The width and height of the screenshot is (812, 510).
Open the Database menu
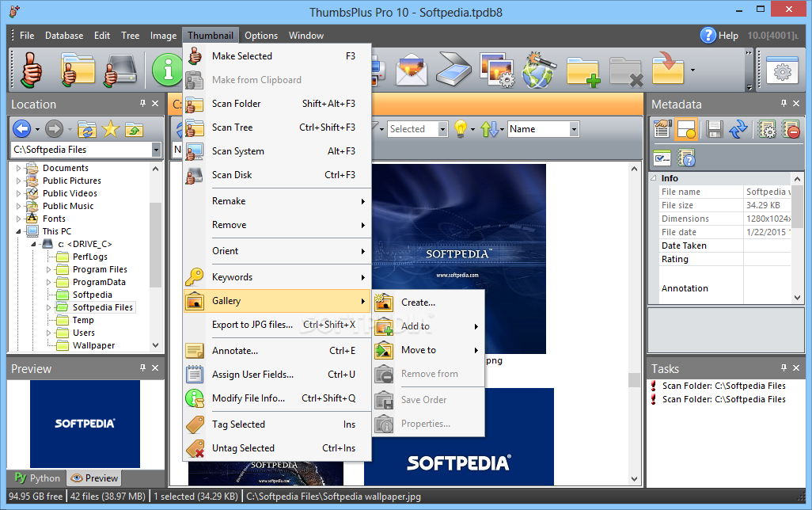pyautogui.click(x=63, y=36)
